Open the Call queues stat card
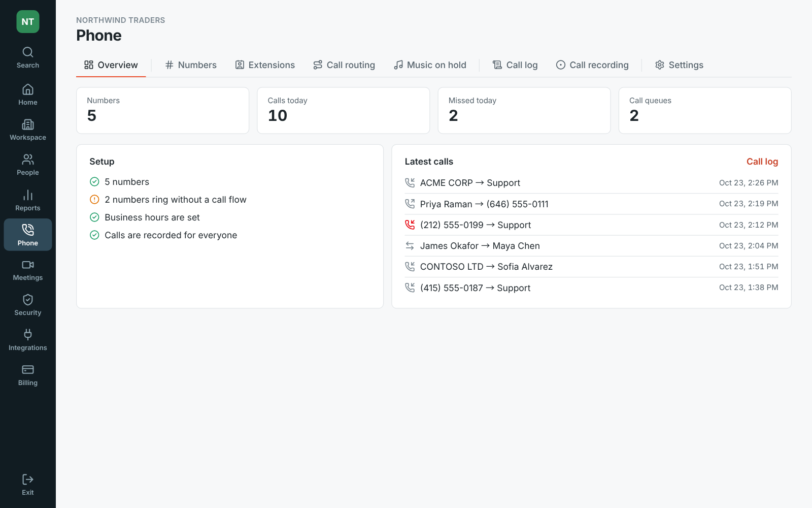812x508 pixels. pos(705,111)
